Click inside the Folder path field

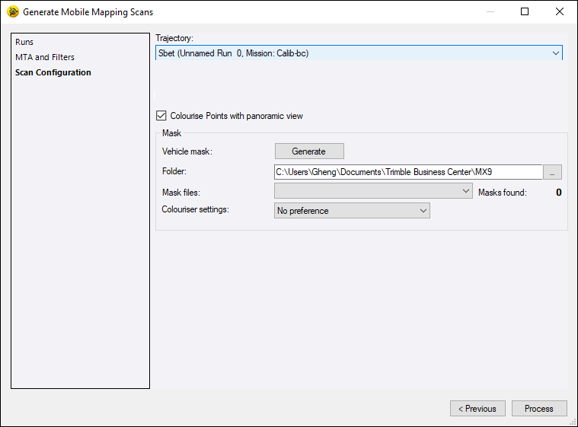coord(408,172)
